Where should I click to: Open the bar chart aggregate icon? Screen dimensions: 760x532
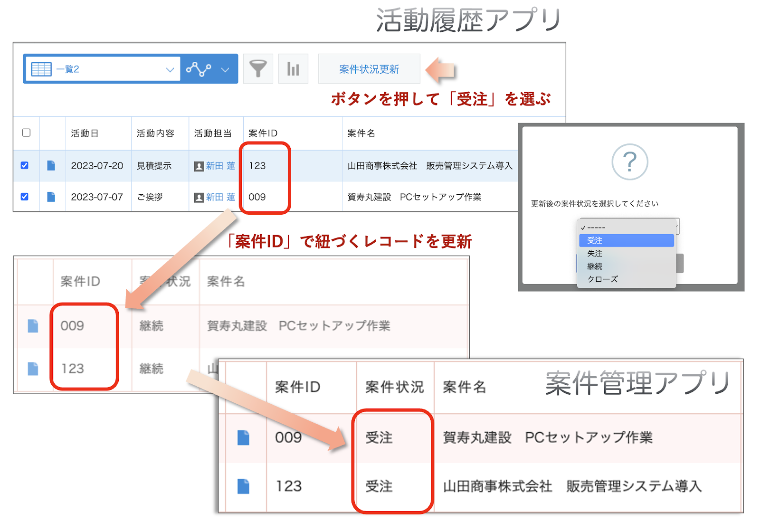click(293, 69)
